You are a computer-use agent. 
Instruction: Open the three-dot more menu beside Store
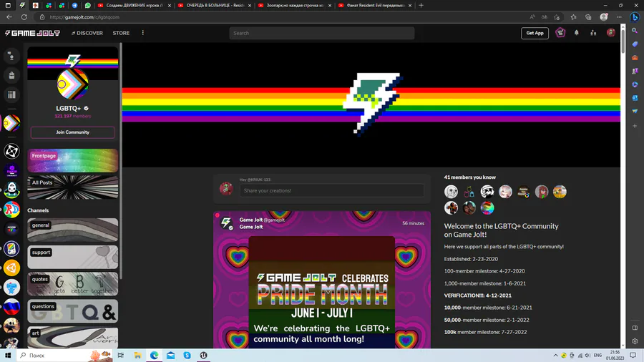143,33
